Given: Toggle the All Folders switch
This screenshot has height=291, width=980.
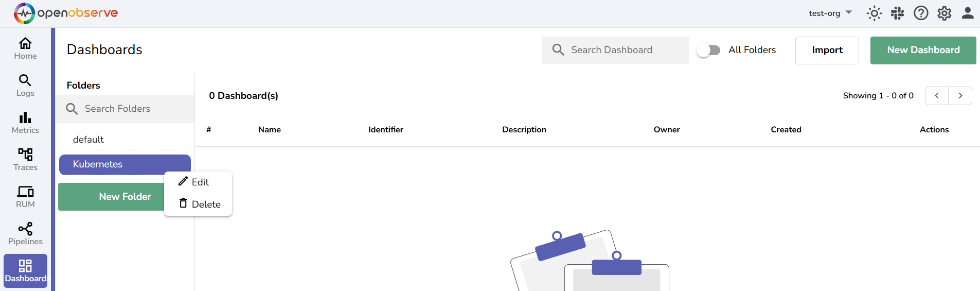Looking at the screenshot, I should tap(708, 50).
